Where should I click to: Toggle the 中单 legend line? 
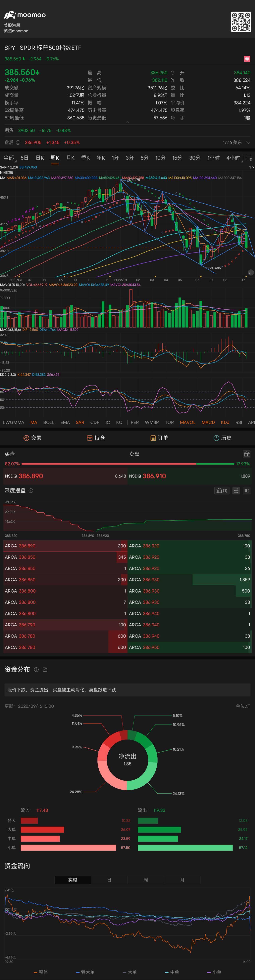[x=172, y=972]
